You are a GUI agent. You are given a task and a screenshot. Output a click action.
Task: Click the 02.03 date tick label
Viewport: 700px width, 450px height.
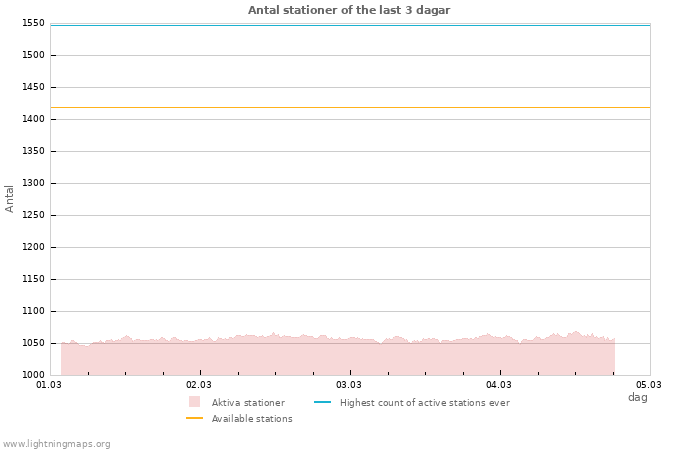click(199, 384)
